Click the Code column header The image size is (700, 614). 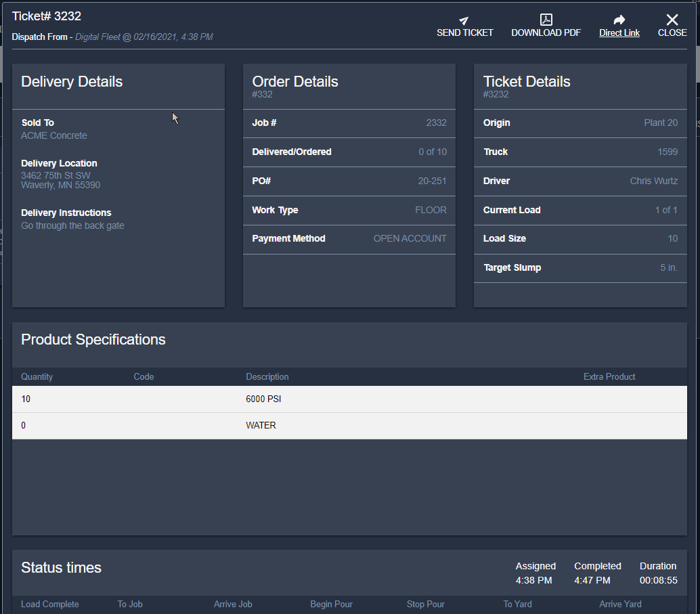tap(144, 377)
